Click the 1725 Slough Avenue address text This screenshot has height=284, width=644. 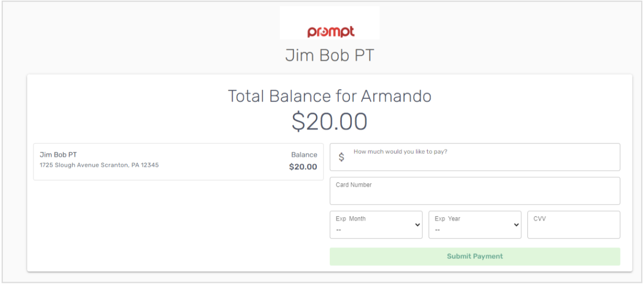tap(99, 165)
